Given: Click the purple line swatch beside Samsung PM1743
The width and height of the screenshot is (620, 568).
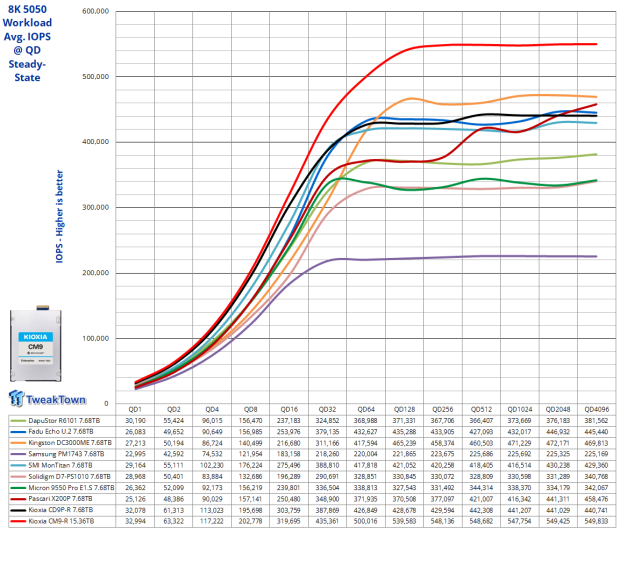Looking at the screenshot, I should click(18, 454).
